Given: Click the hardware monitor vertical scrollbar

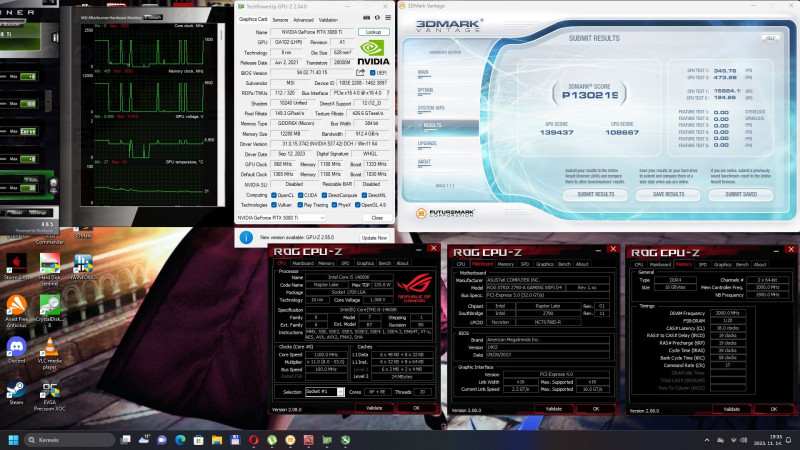Looking at the screenshot, I should click(221, 114).
